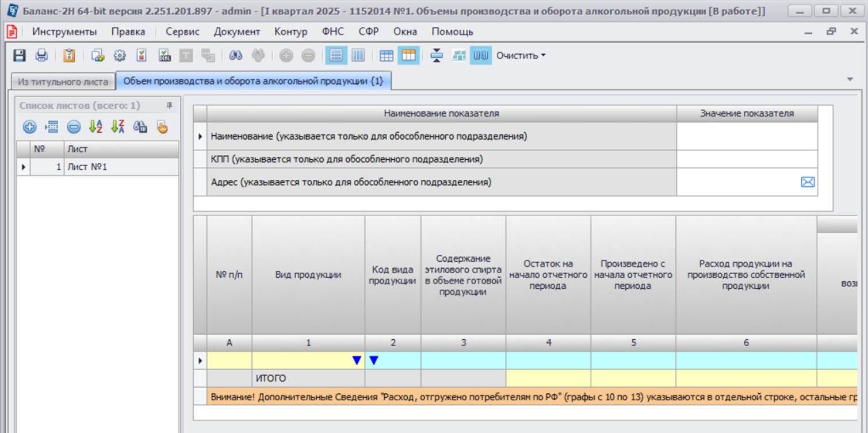Click the green blocks structure toolbar icon
The image size is (868, 433).
[x=458, y=55]
